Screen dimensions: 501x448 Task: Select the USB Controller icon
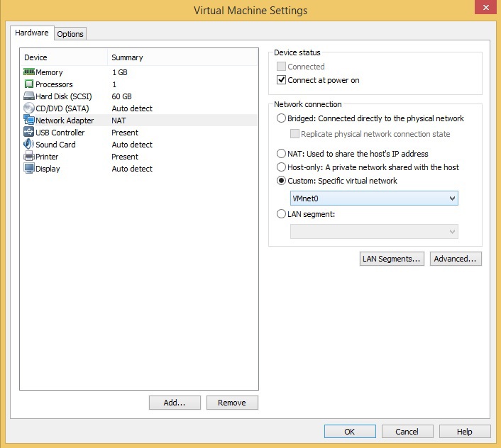tap(29, 133)
